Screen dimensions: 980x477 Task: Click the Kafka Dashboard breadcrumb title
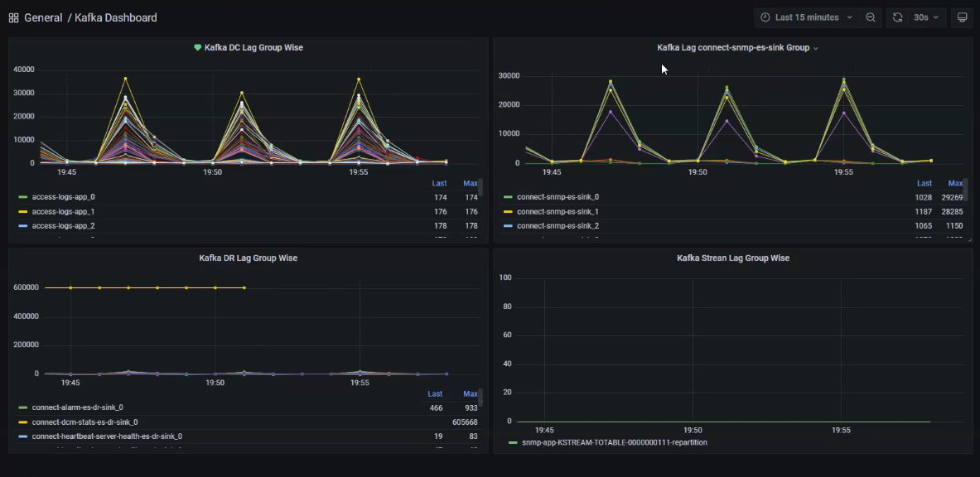116,18
